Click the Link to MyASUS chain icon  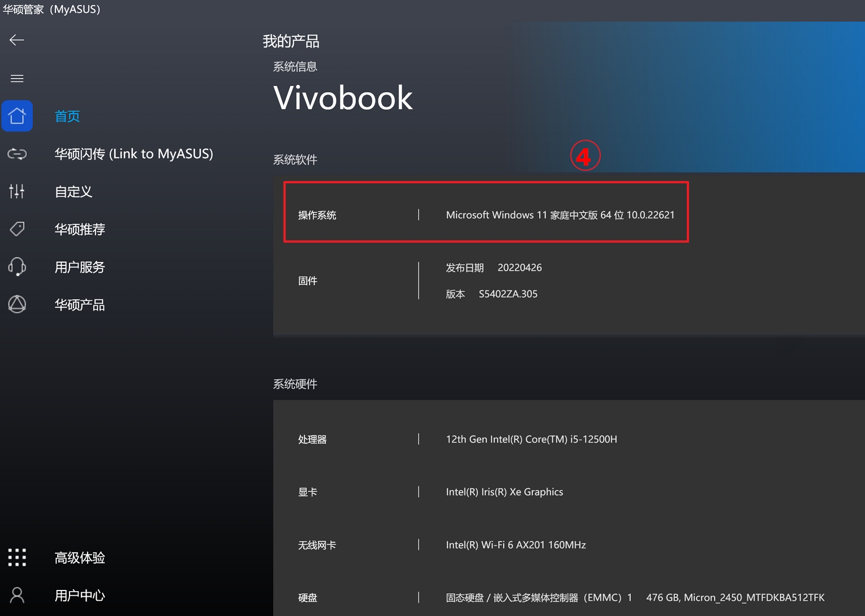[x=17, y=153]
